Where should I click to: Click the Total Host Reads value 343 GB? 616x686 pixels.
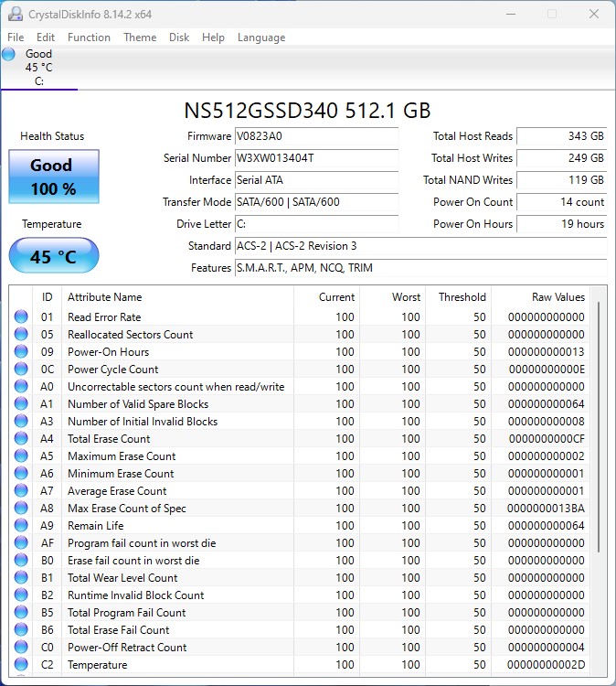[562, 136]
